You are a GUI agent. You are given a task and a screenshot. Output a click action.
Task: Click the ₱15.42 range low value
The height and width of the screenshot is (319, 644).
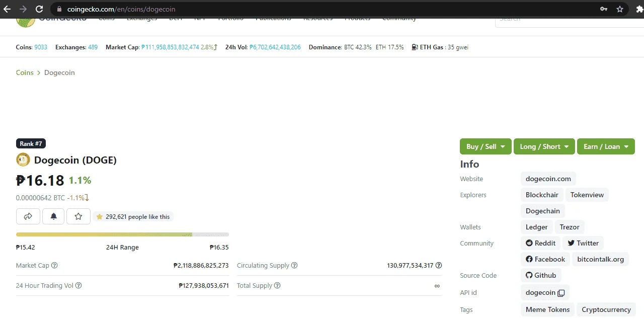click(26, 248)
